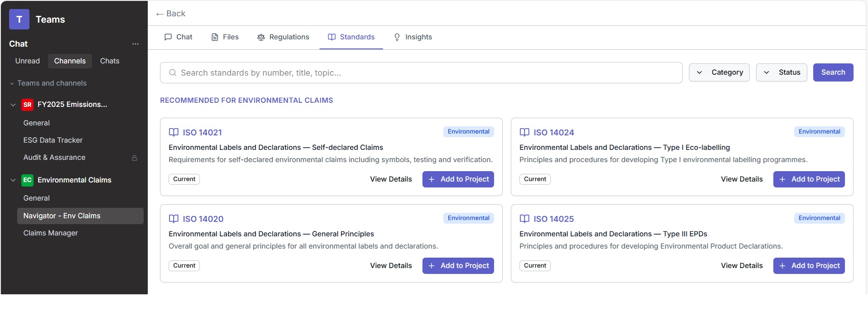Viewport: 868px width, 326px height.
Task: Collapse the Teams and channels section
Action: coord(12,84)
